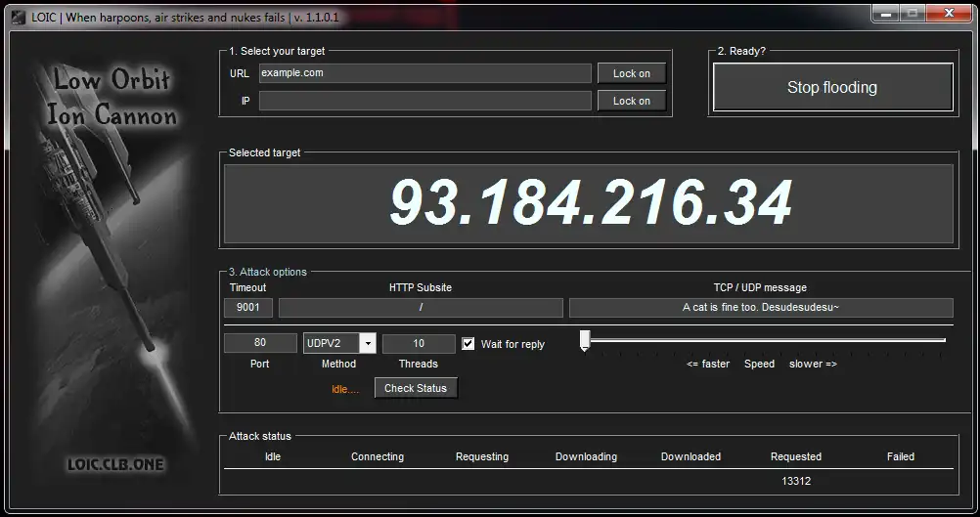The image size is (980, 517).
Task: Click the Low Orbit Ion Cannon logo image
Action: [112, 269]
